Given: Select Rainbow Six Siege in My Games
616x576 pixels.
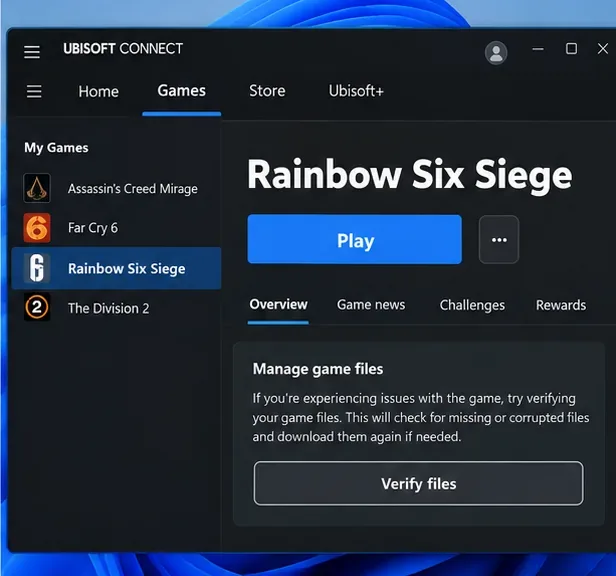Looking at the screenshot, I should (x=116, y=268).
